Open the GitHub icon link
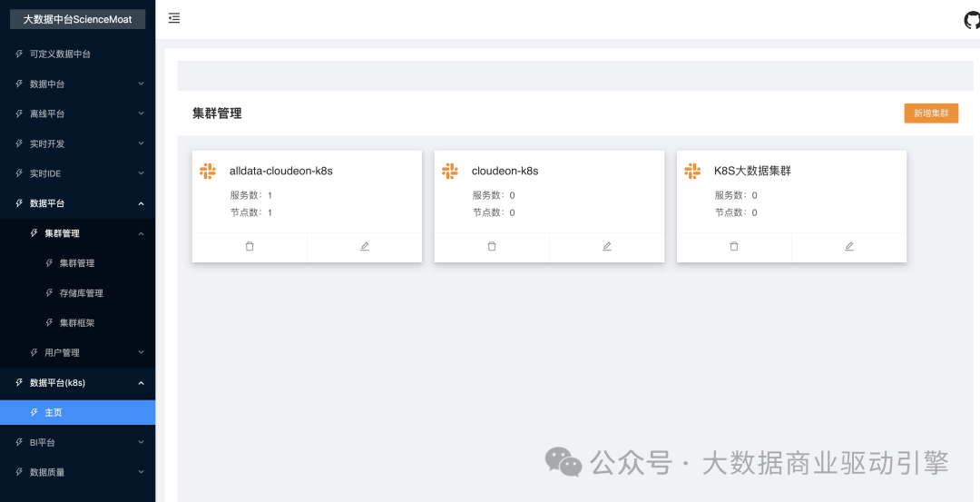 (972, 20)
